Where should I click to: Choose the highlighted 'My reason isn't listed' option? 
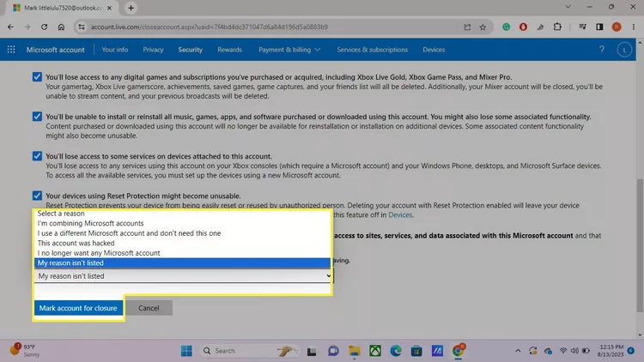click(182, 262)
